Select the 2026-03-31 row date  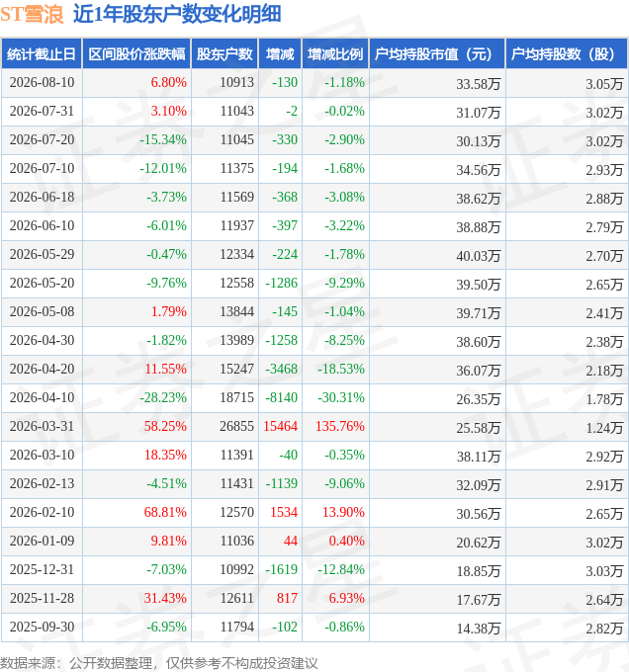pos(42,426)
